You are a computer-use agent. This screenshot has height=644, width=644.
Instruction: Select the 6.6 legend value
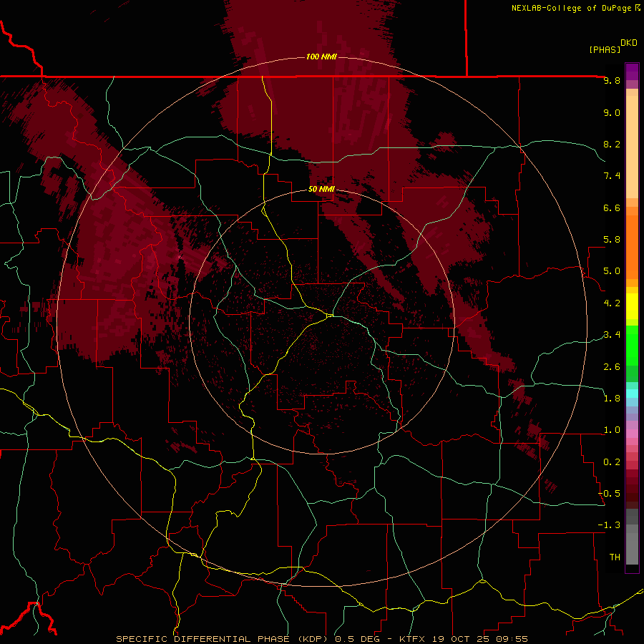click(612, 208)
